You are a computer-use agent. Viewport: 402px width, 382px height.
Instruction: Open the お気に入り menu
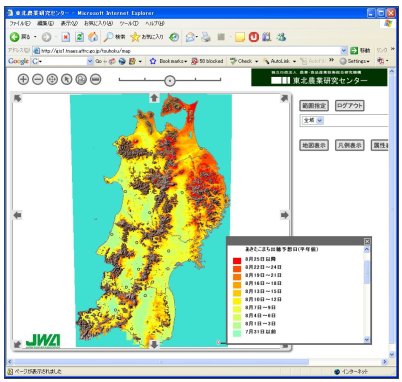98,23
